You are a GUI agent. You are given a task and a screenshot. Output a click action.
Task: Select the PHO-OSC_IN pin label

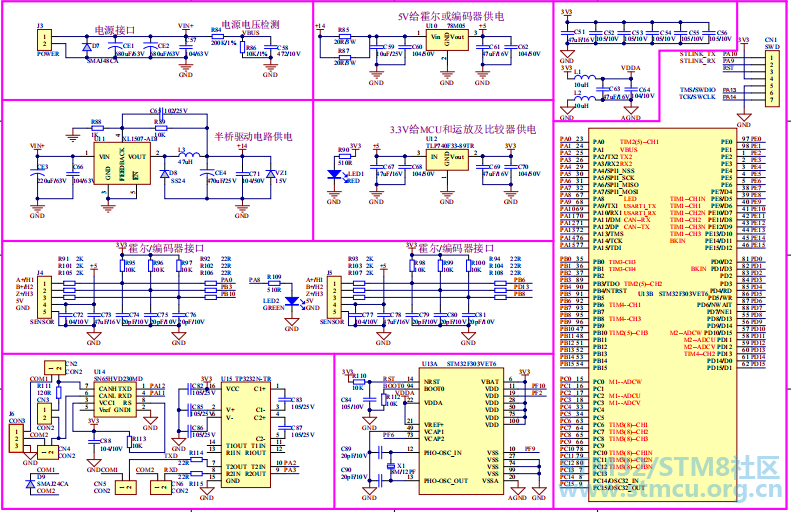[x=444, y=452]
